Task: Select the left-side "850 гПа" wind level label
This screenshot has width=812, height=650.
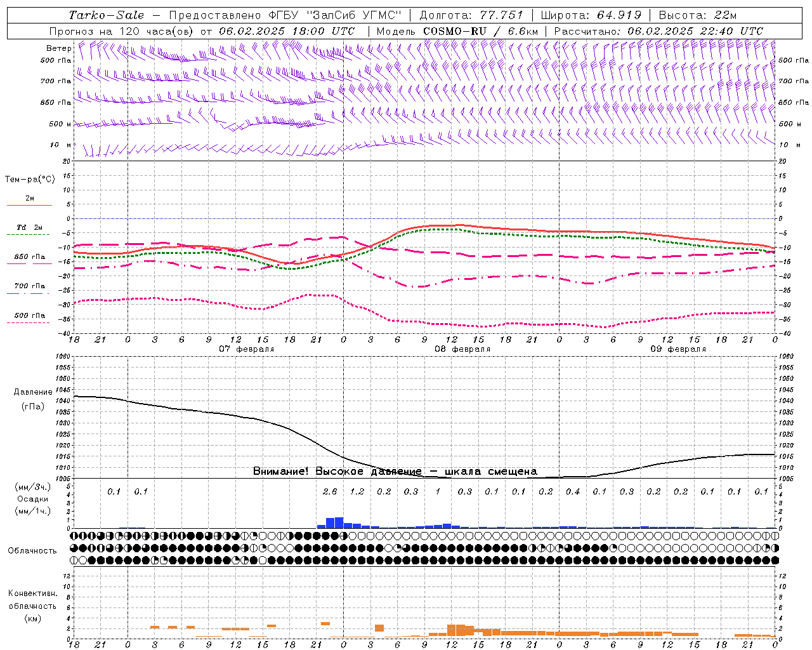Action: [56, 102]
